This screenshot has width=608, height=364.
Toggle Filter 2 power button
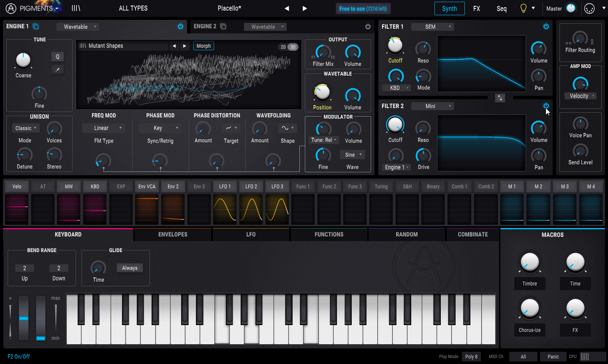546,106
